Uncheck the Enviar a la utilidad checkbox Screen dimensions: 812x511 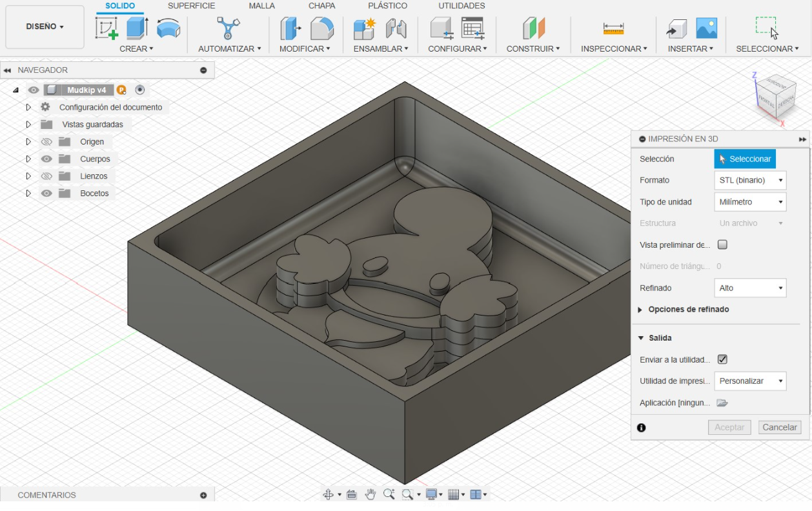(x=723, y=359)
